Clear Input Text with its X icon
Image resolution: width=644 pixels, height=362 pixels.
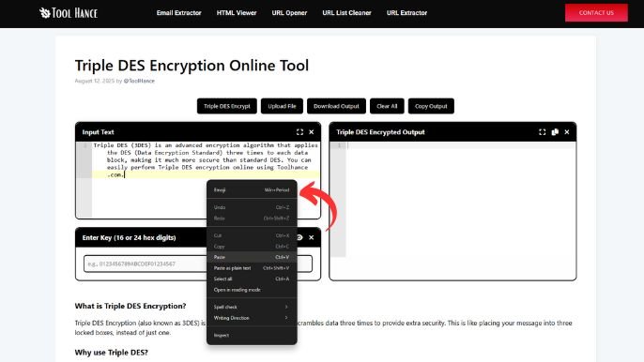click(312, 132)
